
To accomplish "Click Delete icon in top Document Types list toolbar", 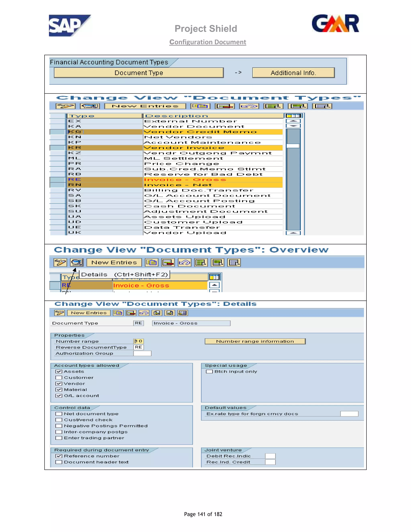I will click(x=225, y=106).
